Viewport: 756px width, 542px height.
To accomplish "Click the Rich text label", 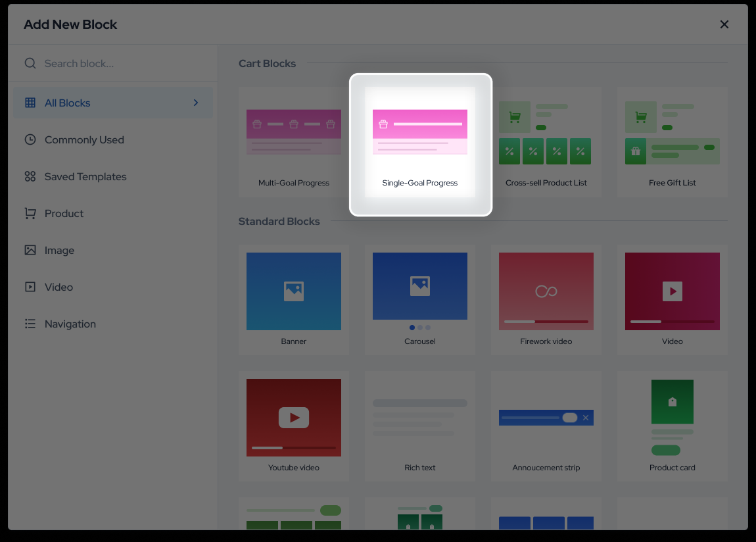I will point(420,468).
